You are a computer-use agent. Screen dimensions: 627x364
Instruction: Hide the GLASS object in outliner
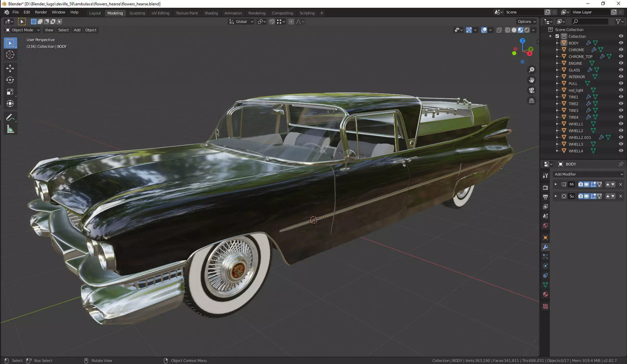point(621,70)
